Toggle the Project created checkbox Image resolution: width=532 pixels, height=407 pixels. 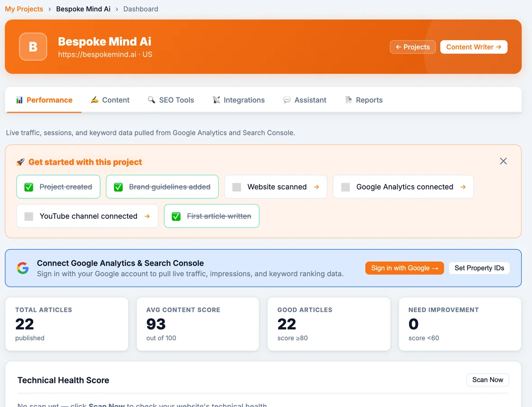point(29,187)
